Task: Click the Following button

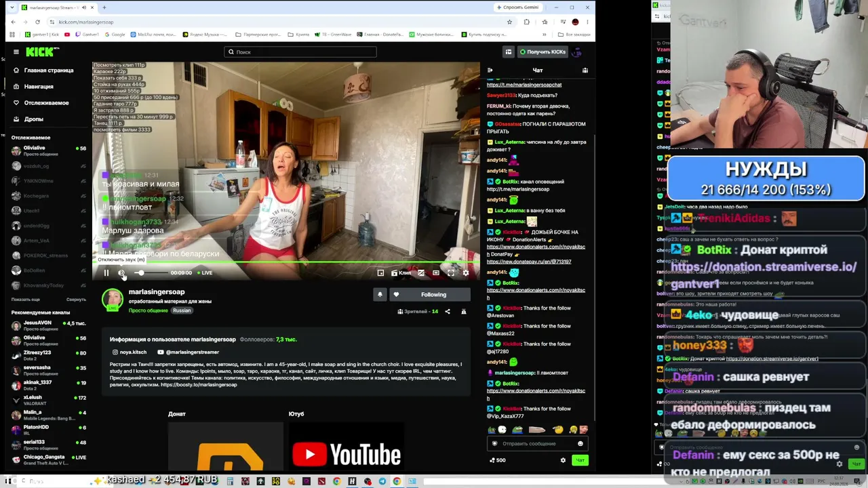Action: 429,295
